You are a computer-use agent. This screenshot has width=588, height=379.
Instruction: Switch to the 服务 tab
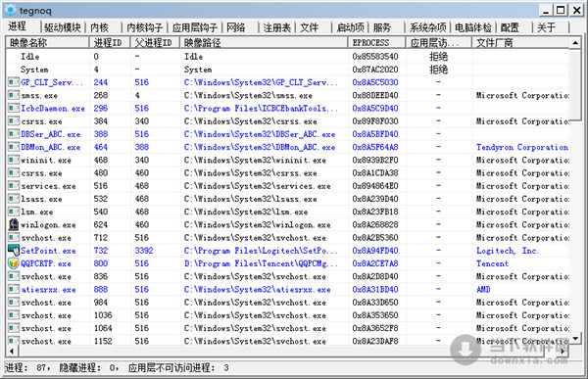pyautogui.click(x=382, y=27)
